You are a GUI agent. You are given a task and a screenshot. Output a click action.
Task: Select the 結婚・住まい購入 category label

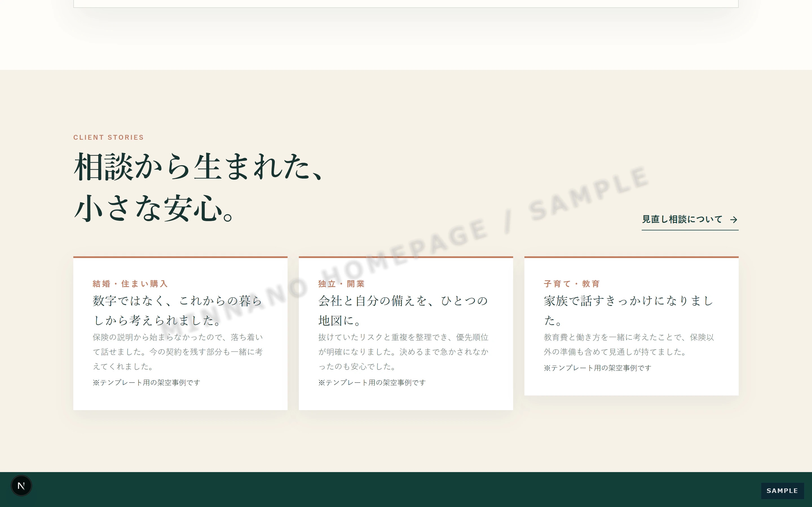tap(130, 284)
